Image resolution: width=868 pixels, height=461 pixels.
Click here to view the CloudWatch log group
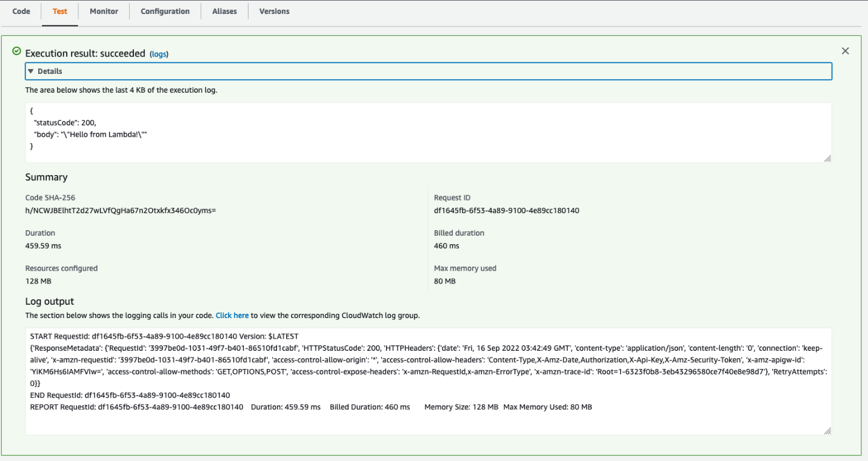232,315
